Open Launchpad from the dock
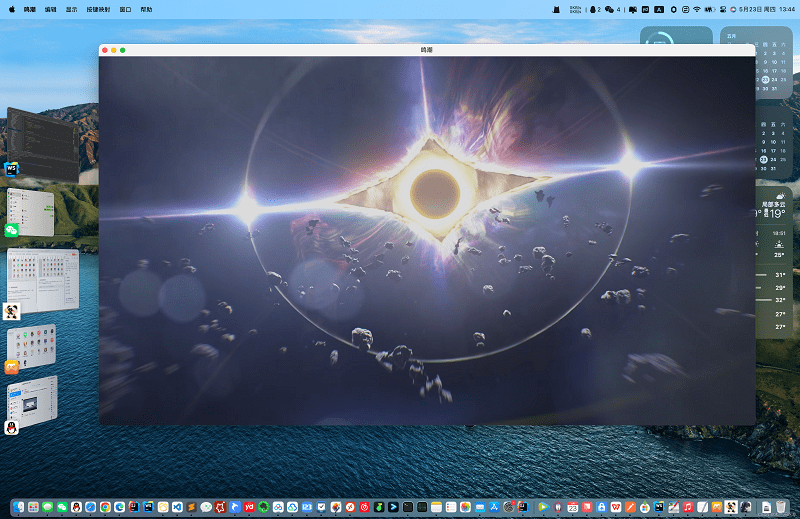The image size is (800, 519). 33,508
